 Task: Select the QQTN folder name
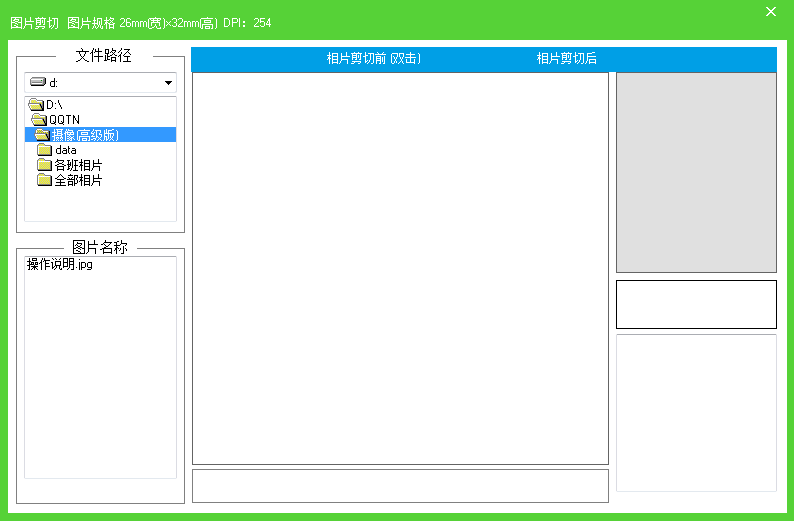coord(65,120)
